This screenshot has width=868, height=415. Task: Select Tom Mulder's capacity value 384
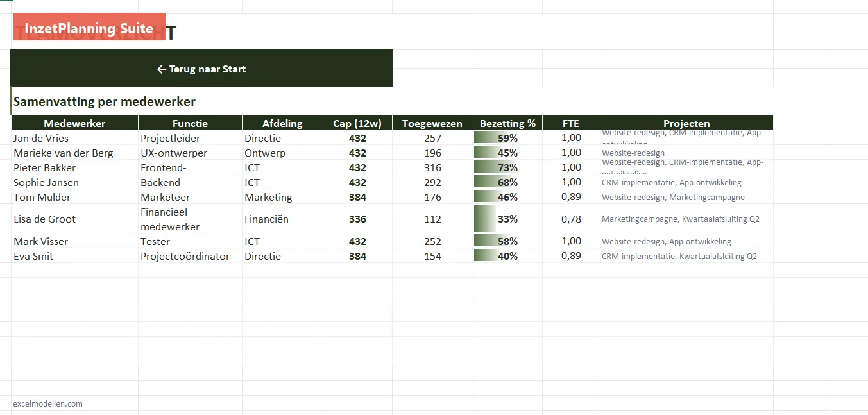point(357,197)
